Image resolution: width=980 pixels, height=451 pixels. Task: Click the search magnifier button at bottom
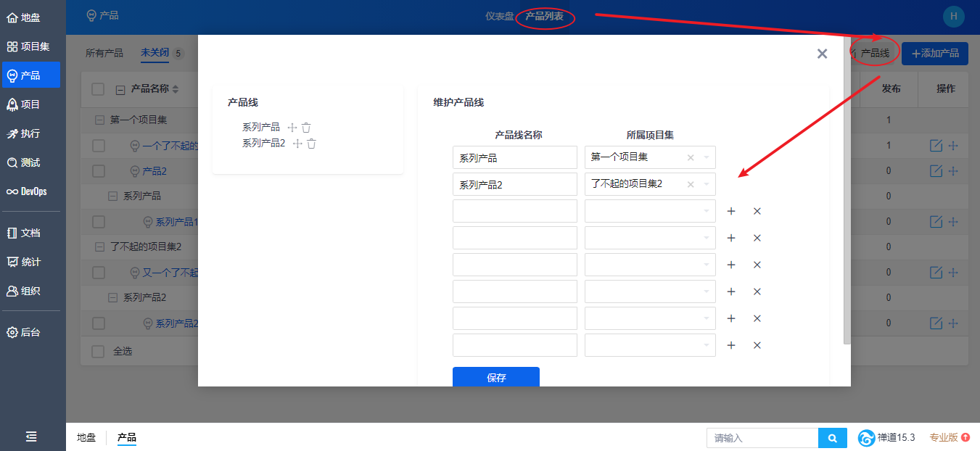833,438
